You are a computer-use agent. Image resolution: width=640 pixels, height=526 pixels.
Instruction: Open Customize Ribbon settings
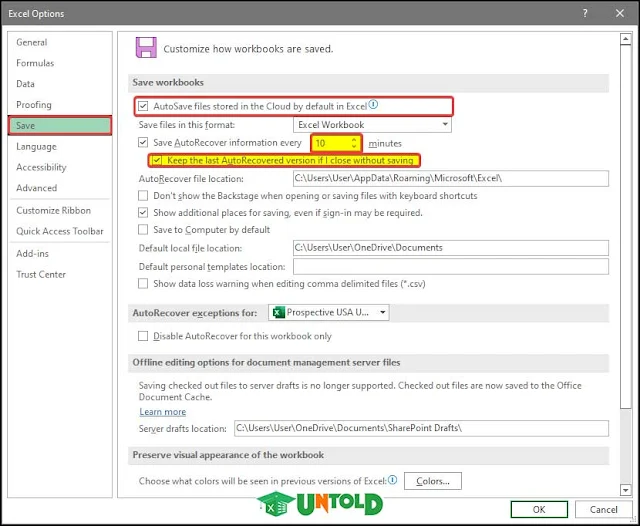coord(53,211)
